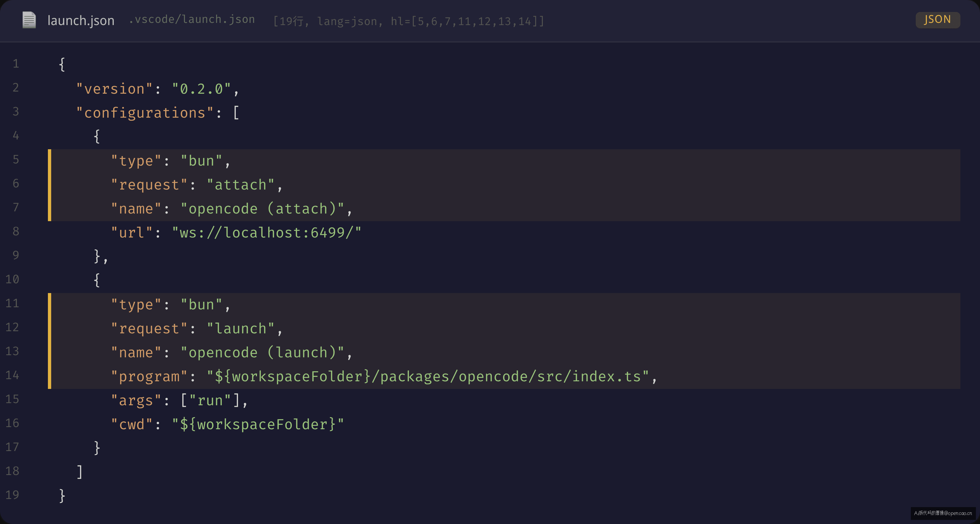
Task: Click the opening brace on line 1
Action: tap(62, 65)
